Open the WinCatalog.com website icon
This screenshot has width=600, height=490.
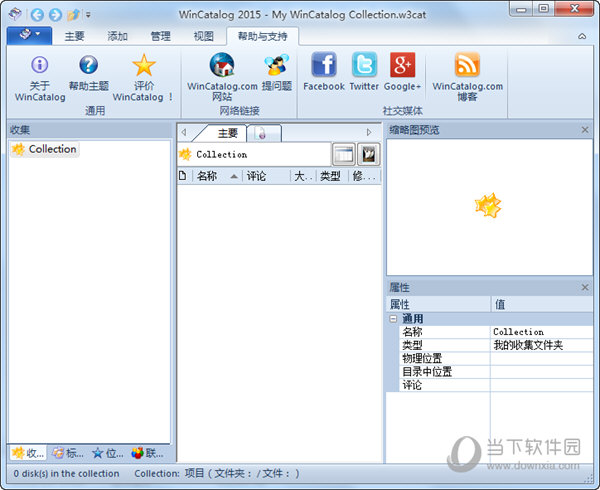[x=222, y=65]
